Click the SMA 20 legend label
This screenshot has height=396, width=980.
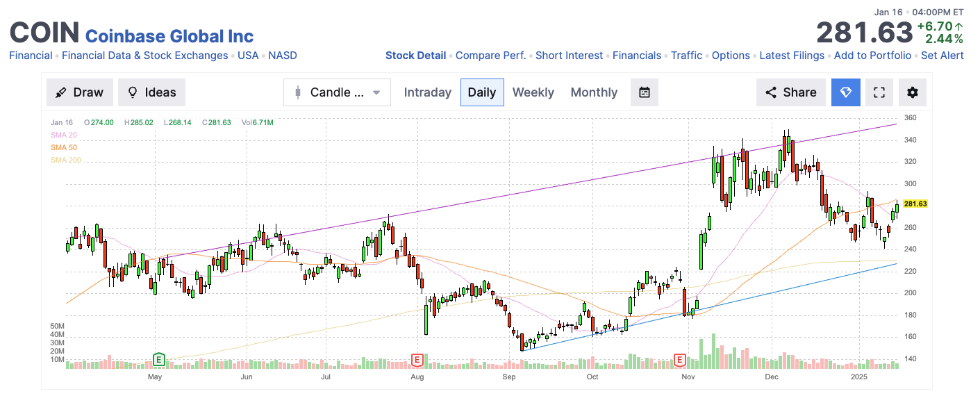click(x=64, y=135)
